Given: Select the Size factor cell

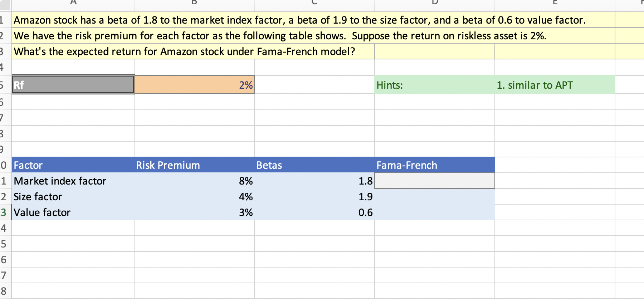Looking at the screenshot, I should click(x=73, y=197).
